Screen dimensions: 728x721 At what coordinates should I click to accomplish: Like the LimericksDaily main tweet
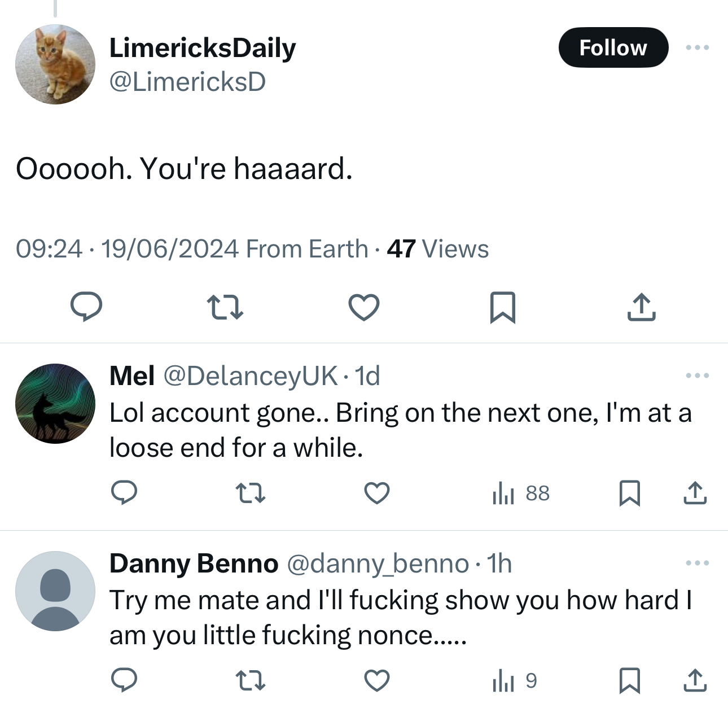(x=364, y=307)
